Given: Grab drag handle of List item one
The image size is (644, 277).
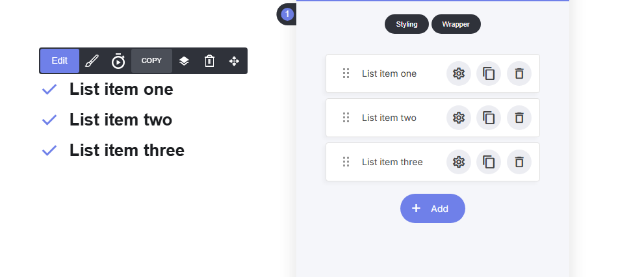Looking at the screenshot, I should coord(346,73).
